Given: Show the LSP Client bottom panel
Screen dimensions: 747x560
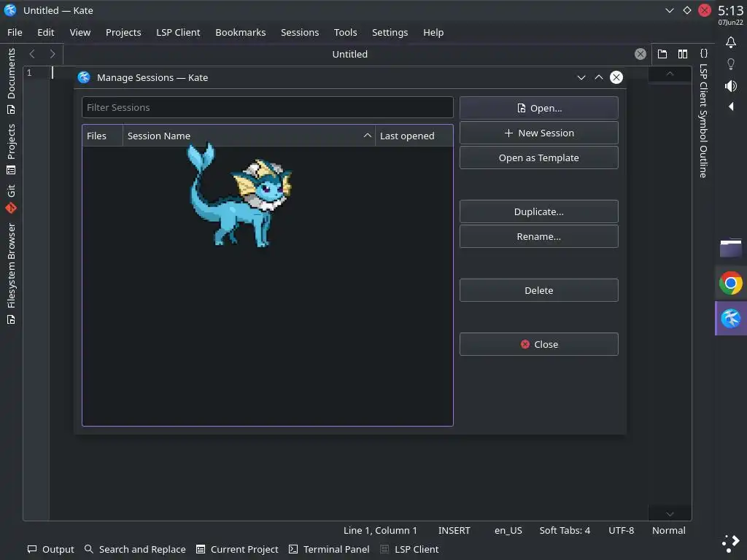Looking at the screenshot, I should 410,549.
